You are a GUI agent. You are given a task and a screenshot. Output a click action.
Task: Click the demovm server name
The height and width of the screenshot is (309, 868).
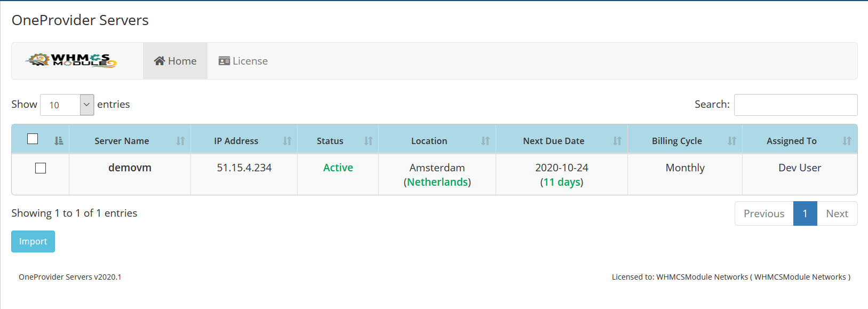coord(130,168)
